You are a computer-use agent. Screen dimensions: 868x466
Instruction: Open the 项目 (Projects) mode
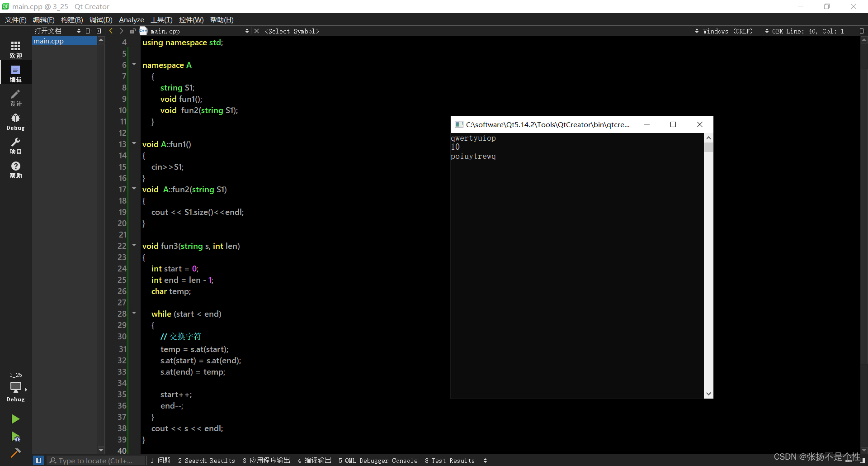coord(15,146)
